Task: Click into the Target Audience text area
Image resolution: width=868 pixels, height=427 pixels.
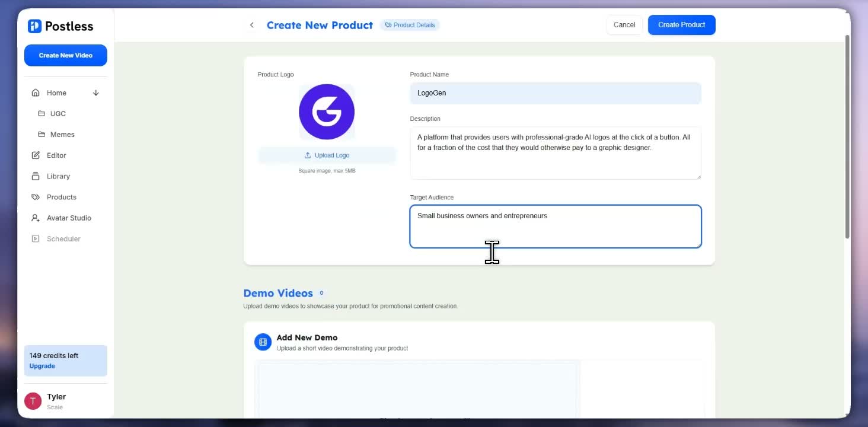Action: 556,227
